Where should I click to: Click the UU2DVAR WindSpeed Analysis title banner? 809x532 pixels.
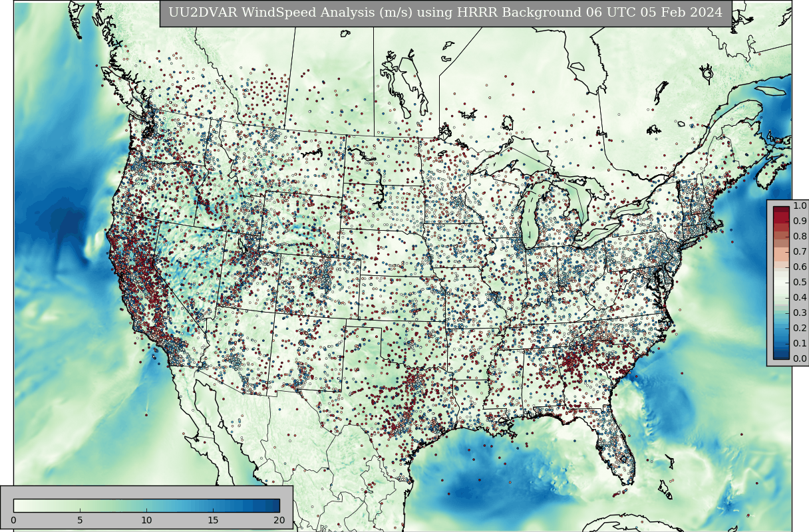pyautogui.click(x=446, y=13)
